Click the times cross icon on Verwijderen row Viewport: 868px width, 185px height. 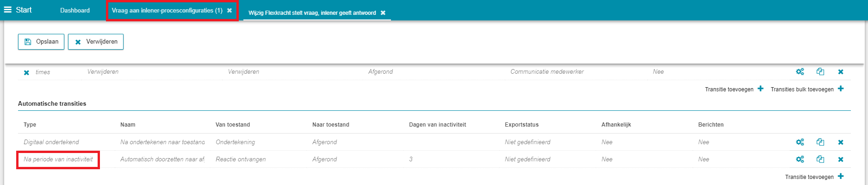pos(26,73)
